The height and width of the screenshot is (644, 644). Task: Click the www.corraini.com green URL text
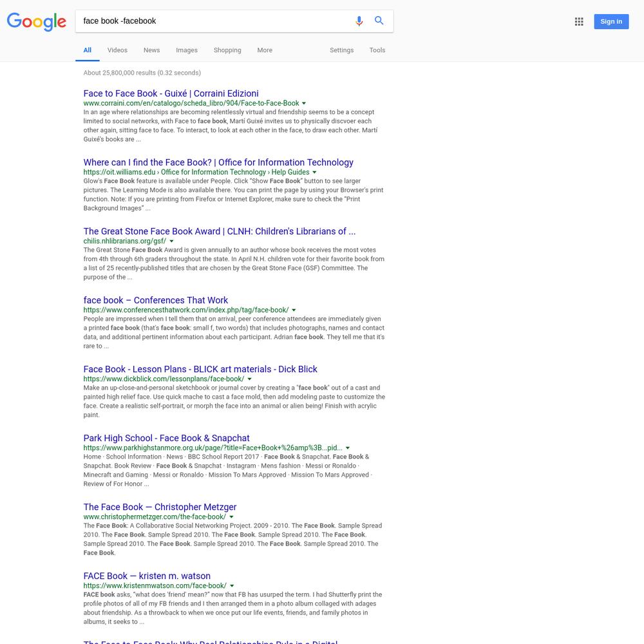click(191, 104)
